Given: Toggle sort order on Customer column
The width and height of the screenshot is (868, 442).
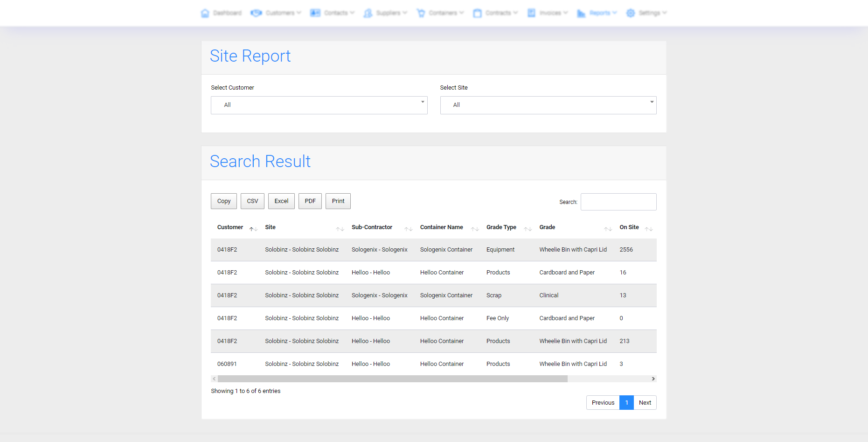Looking at the screenshot, I should [230, 227].
